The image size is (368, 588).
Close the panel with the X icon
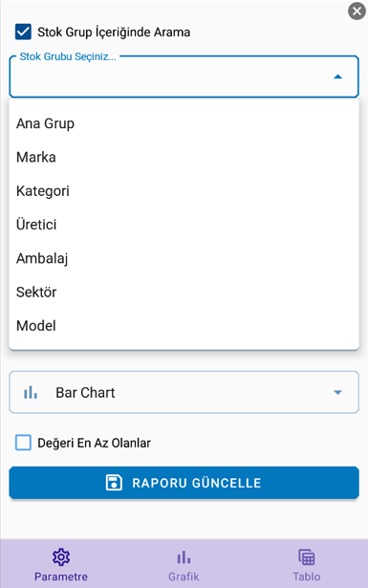point(357,11)
